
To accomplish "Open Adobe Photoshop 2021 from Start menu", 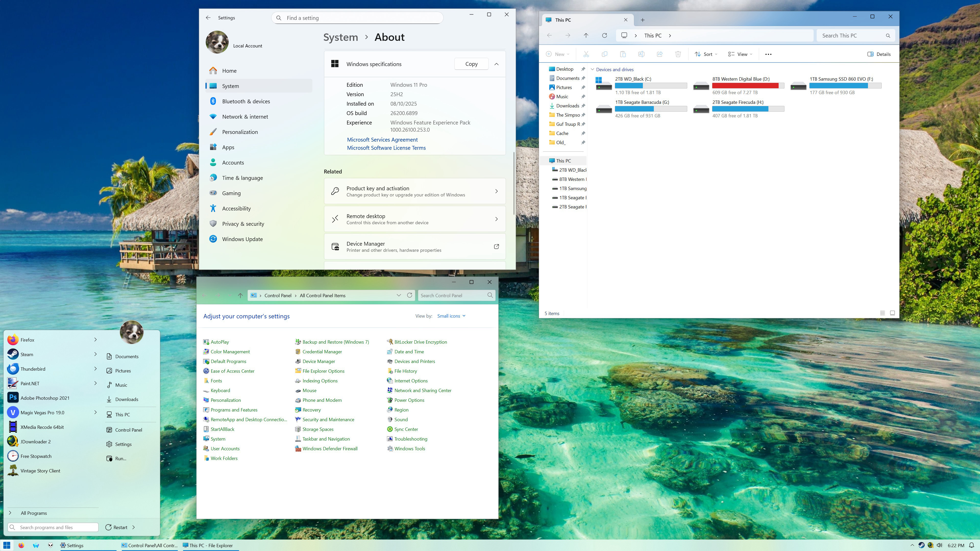I will click(45, 398).
